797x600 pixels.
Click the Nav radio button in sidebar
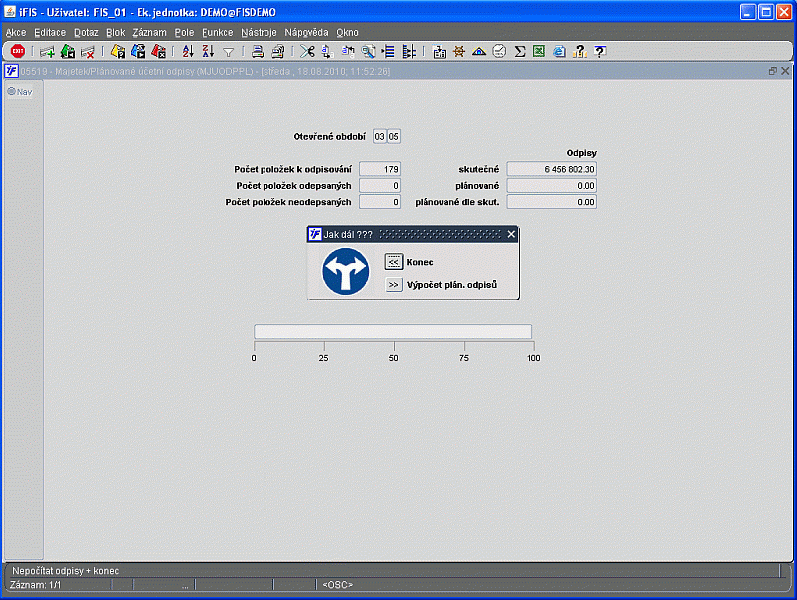click(12, 91)
